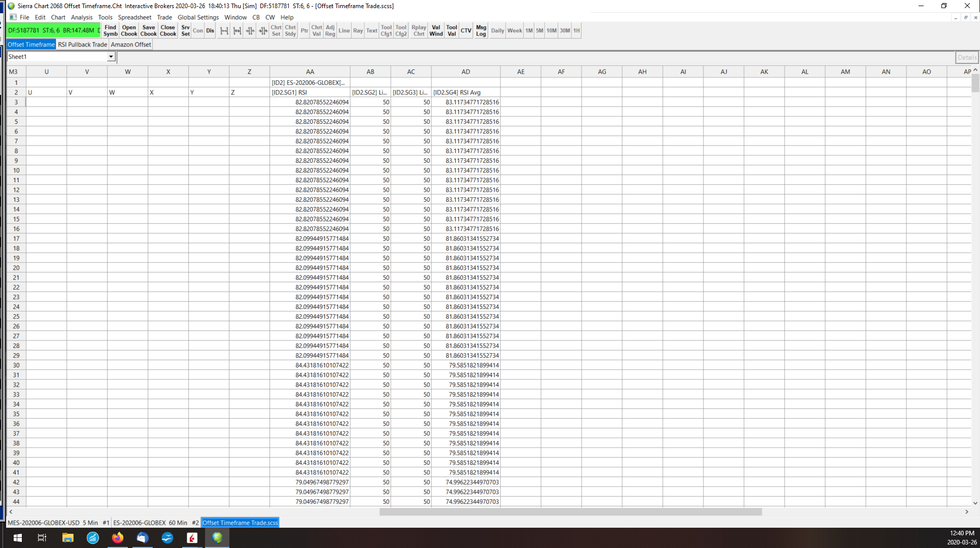Image resolution: width=980 pixels, height=548 pixels.
Task: Switch to RSI Pullback Trade tab
Action: pyautogui.click(x=82, y=45)
